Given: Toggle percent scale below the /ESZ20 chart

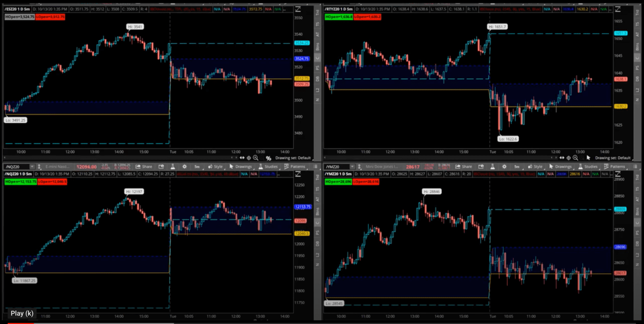Looking at the screenshot, I should point(268,158).
